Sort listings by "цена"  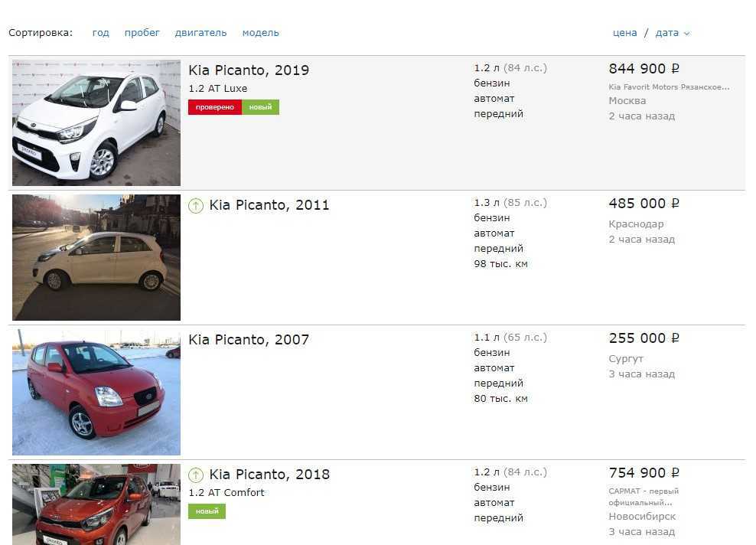(x=624, y=33)
